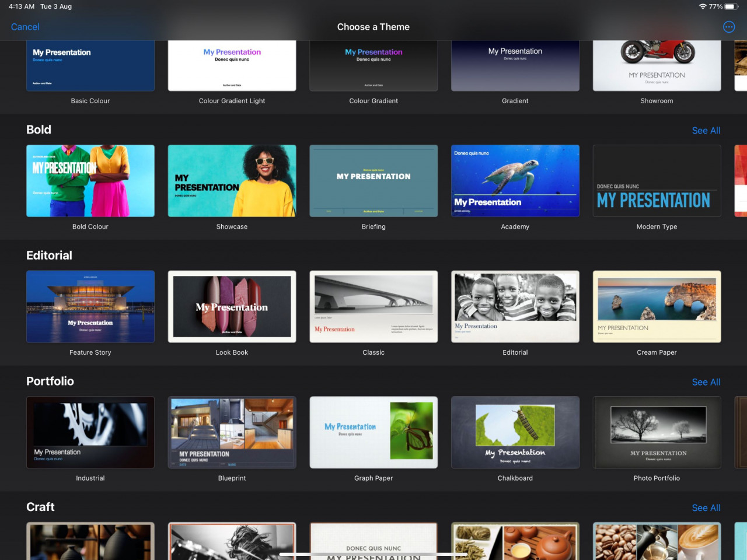
Task: Select the Modern Type theme thumbnail
Action: coord(657,181)
